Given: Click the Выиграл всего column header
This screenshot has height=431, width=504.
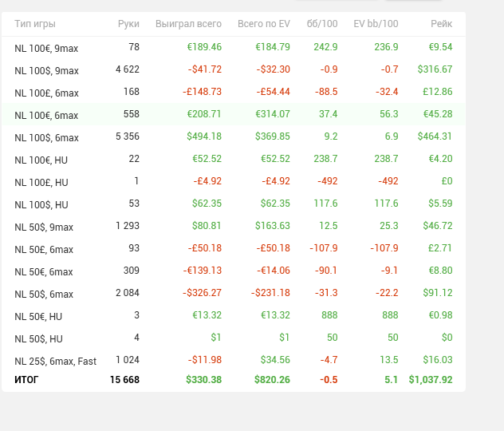Looking at the screenshot, I should tap(188, 25).
